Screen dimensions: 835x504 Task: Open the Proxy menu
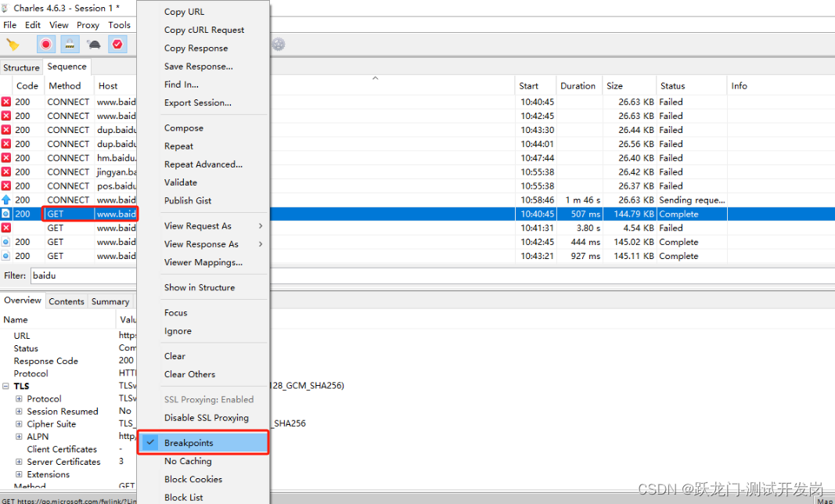88,25
